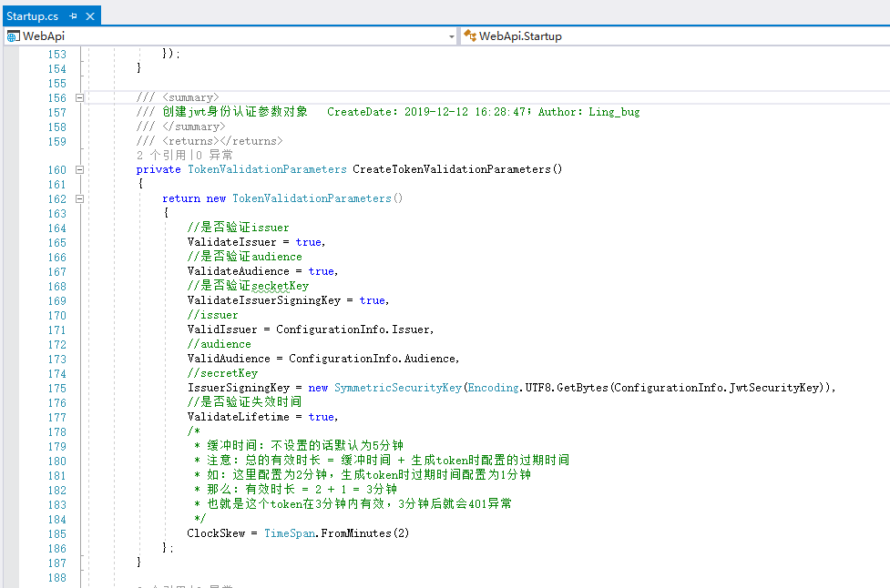
Task: Click the CreateTokenValidationParameters method name
Action: pyautogui.click(x=452, y=169)
